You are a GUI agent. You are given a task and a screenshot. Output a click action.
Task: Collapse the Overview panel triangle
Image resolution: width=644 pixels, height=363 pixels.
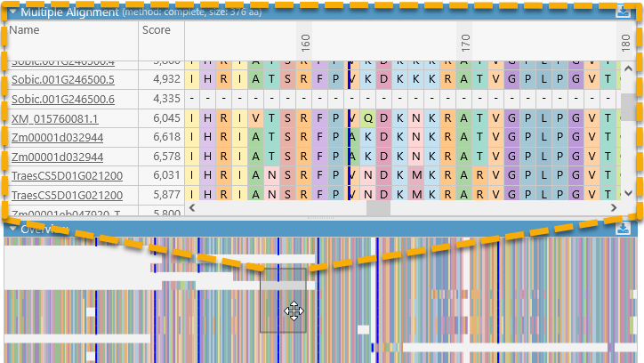tap(12, 229)
